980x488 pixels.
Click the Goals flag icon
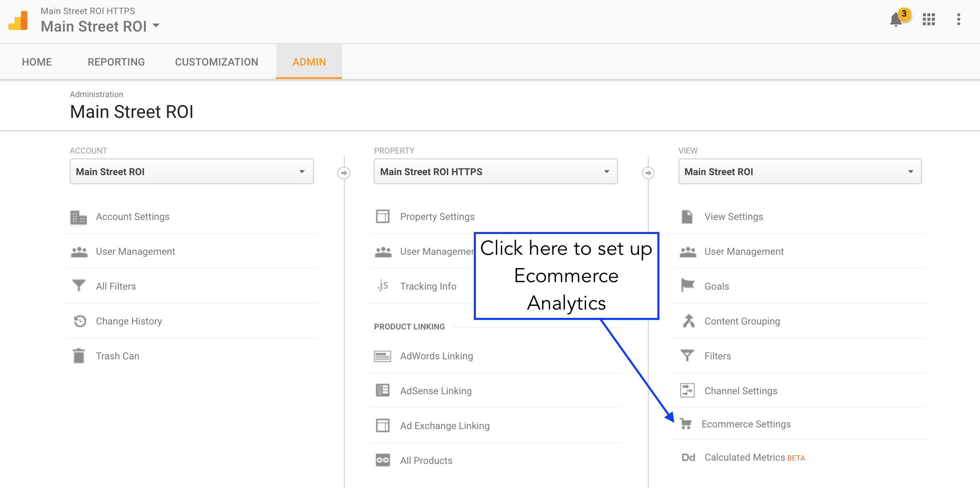[x=688, y=285]
